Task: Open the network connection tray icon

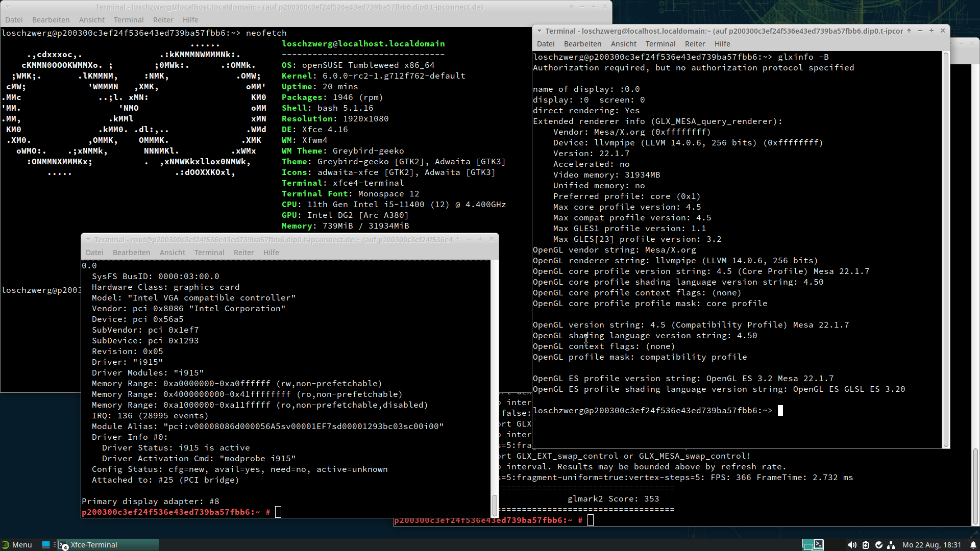Action: (891, 545)
